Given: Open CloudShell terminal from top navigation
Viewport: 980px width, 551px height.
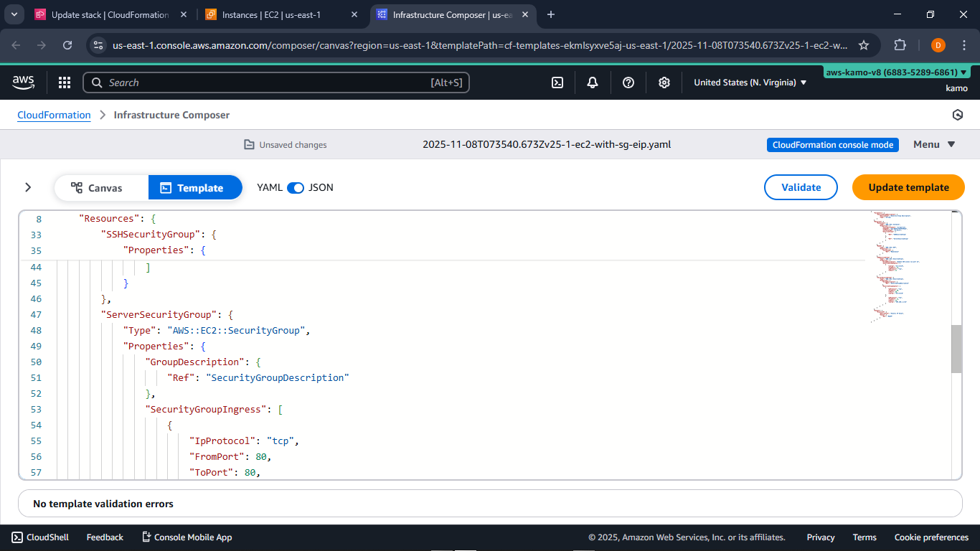Looking at the screenshot, I should coord(557,83).
